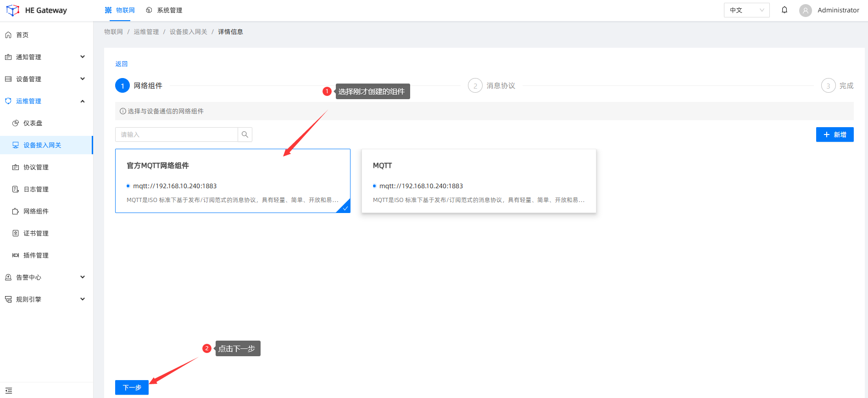Viewport: 868px width, 398px height.
Task: Click the search magnifier icon
Action: point(245,135)
